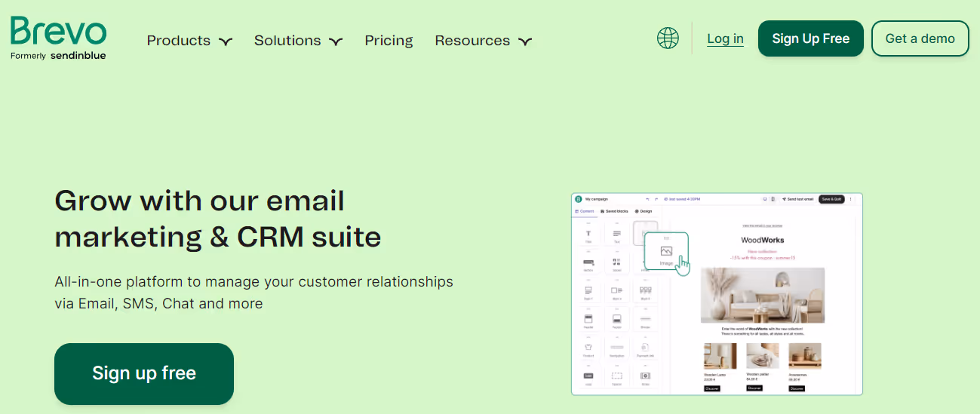Click the green B logo in editor preview
The image size is (980, 414).
579,199
